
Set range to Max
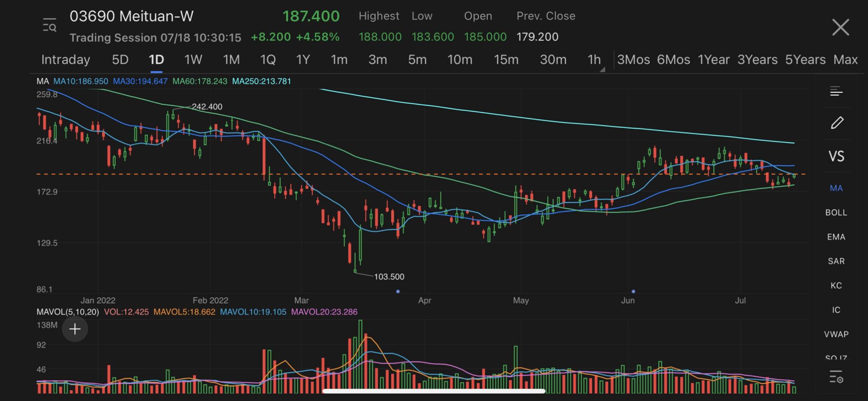click(x=846, y=59)
